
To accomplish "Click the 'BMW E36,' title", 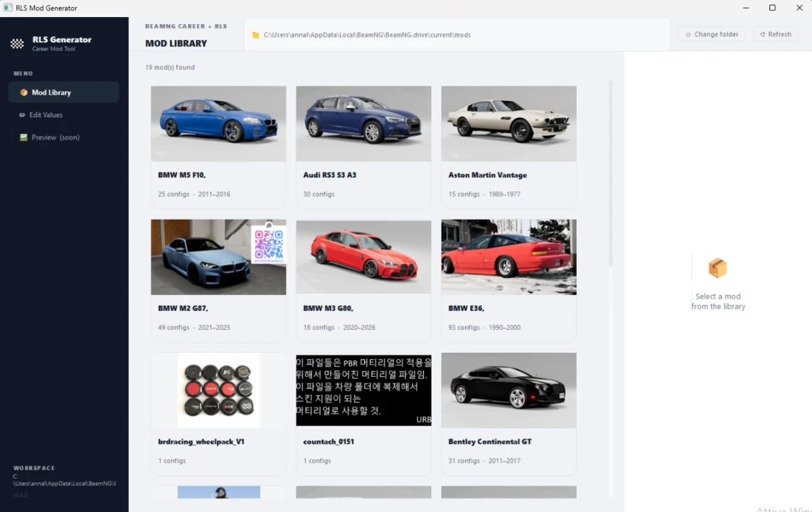I will 466,308.
